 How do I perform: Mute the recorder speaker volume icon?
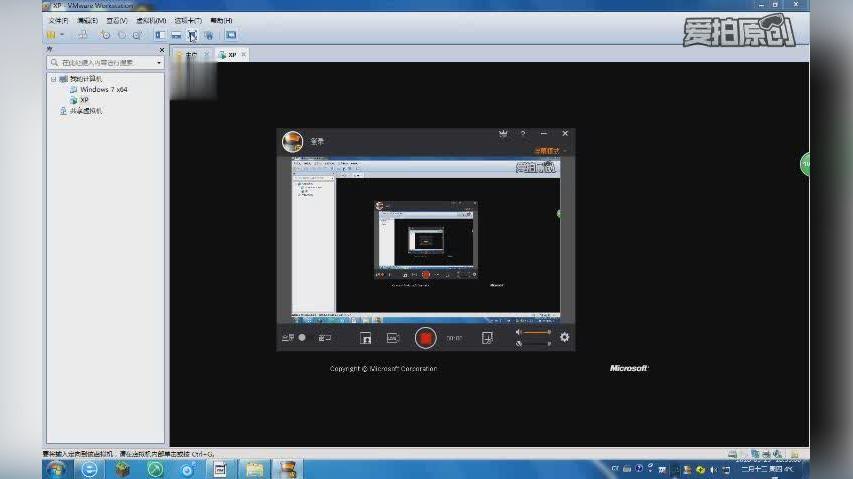click(519, 332)
